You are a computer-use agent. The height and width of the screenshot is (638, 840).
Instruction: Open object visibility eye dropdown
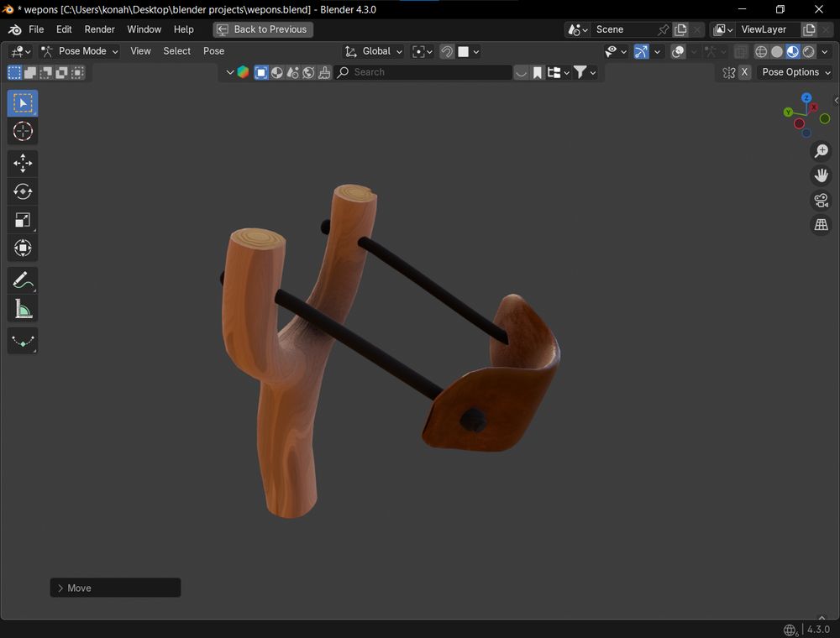click(x=616, y=51)
